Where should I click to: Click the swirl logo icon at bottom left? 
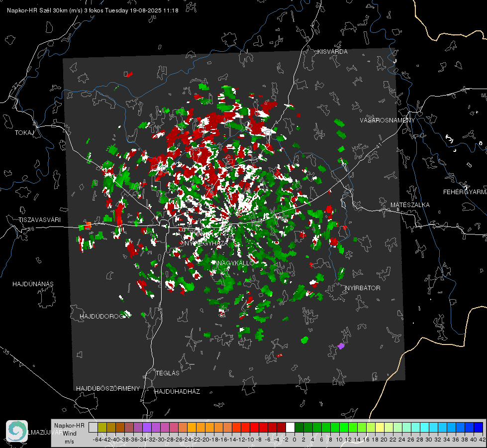[x=17, y=431]
